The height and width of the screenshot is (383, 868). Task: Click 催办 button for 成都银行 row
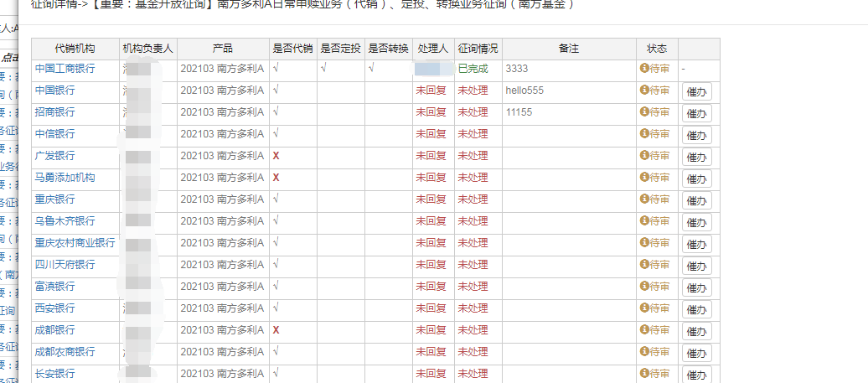[697, 332]
